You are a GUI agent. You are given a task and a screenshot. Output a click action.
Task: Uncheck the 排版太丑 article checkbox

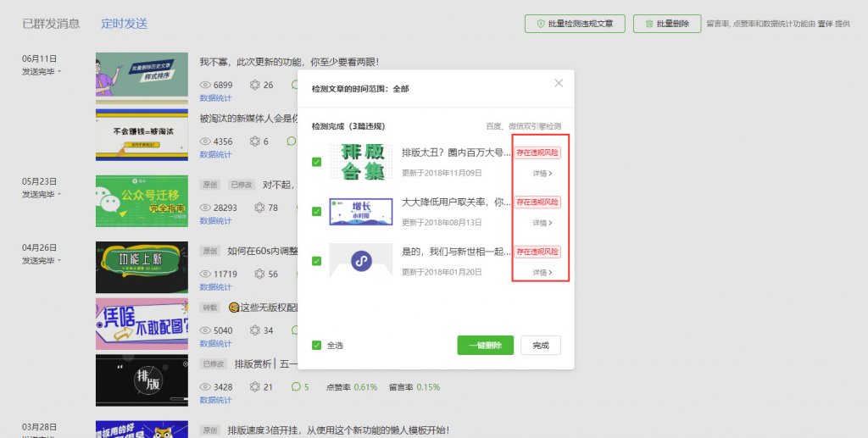(317, 162)
